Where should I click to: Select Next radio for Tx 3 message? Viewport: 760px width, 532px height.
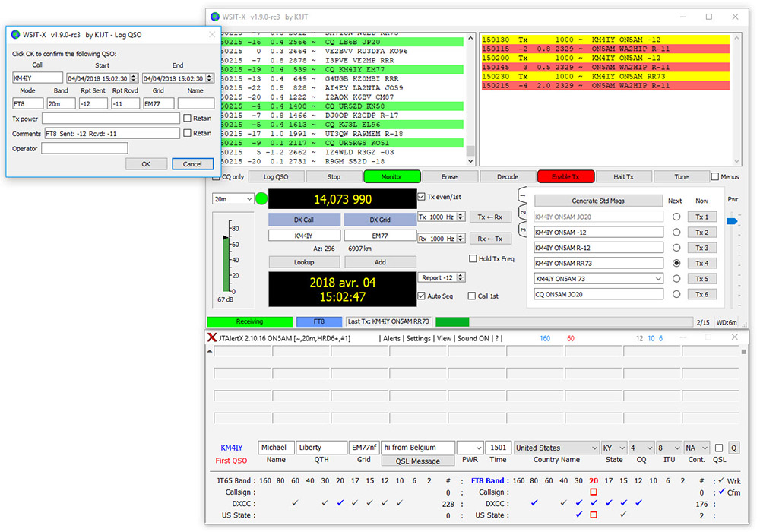[x=676, y=248]
